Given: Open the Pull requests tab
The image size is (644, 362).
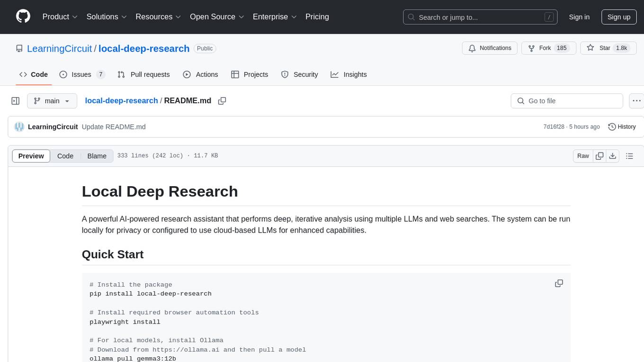Looking at the screenshot, I should coord(143,74).
